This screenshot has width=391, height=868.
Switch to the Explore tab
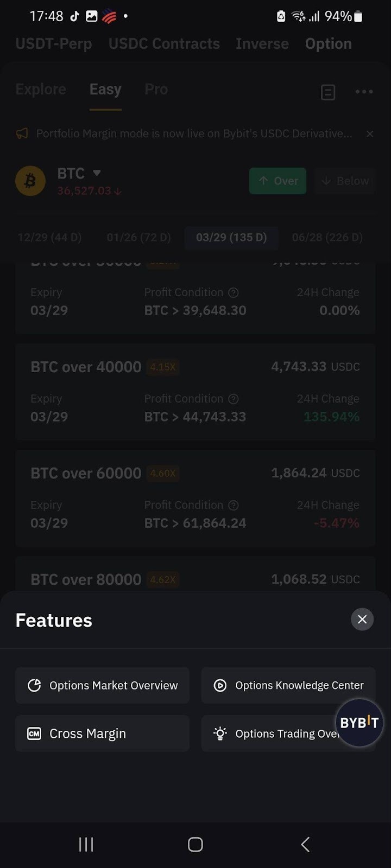point(41,90)
